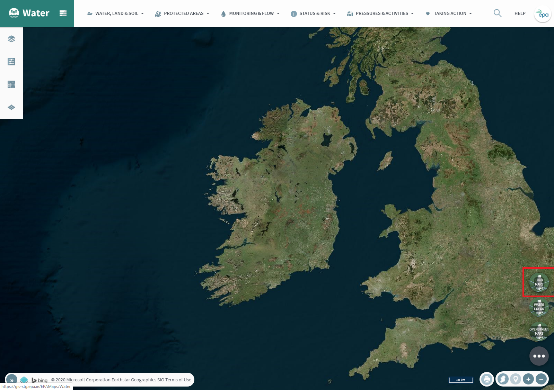Open the Status & Risk menu
The width and height of the screenshot is (554, 390).
pyautogui.click(x=313, y=13)
